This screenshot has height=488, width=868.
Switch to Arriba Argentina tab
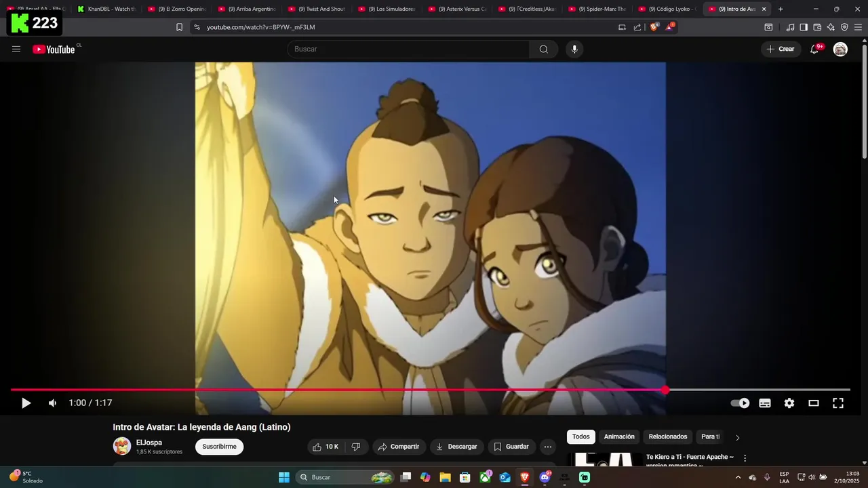[x=247, y=9]
